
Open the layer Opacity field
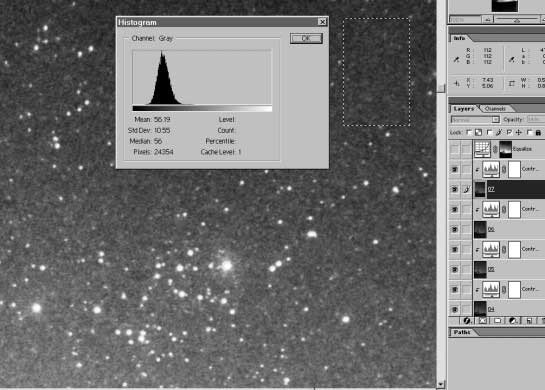(536, 119)
